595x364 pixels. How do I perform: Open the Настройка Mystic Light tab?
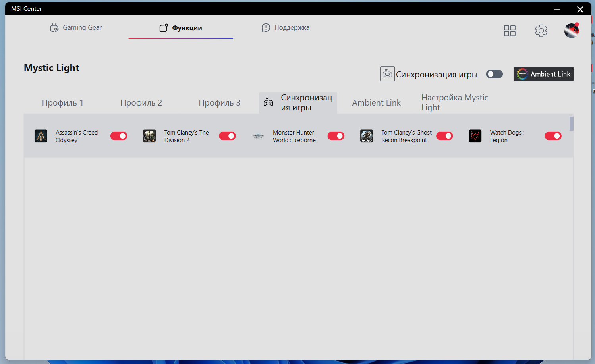(455, 102)
